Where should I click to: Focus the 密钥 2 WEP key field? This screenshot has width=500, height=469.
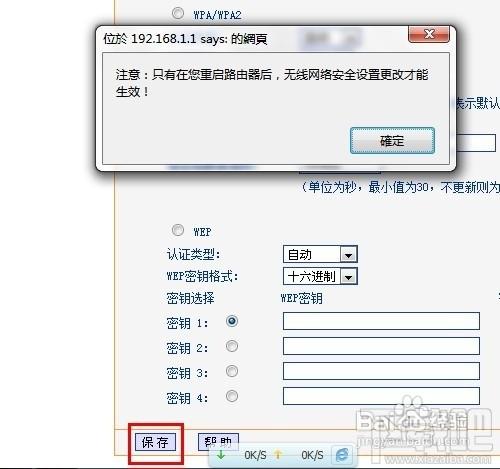(381, 346)
